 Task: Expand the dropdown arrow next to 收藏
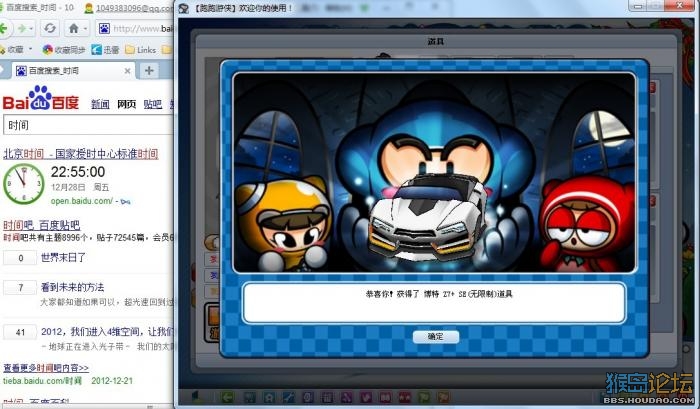pyautogui.click(x=30, y=49)
